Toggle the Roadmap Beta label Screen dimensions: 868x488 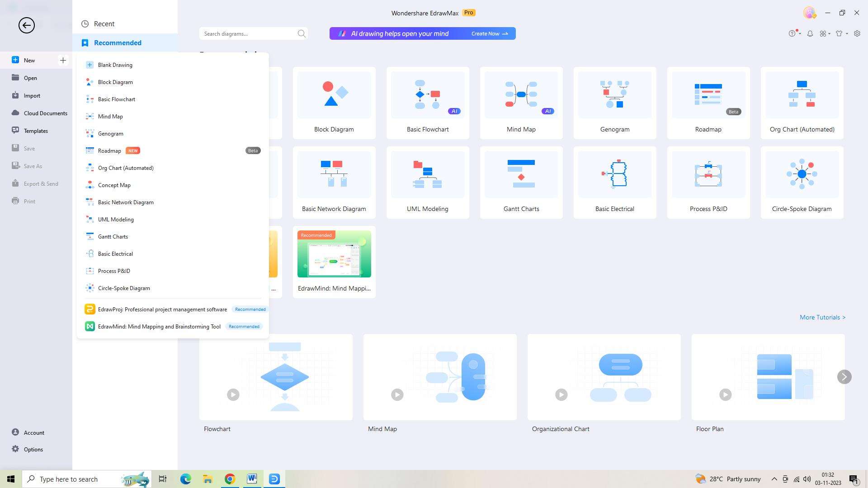click(253, 150)
